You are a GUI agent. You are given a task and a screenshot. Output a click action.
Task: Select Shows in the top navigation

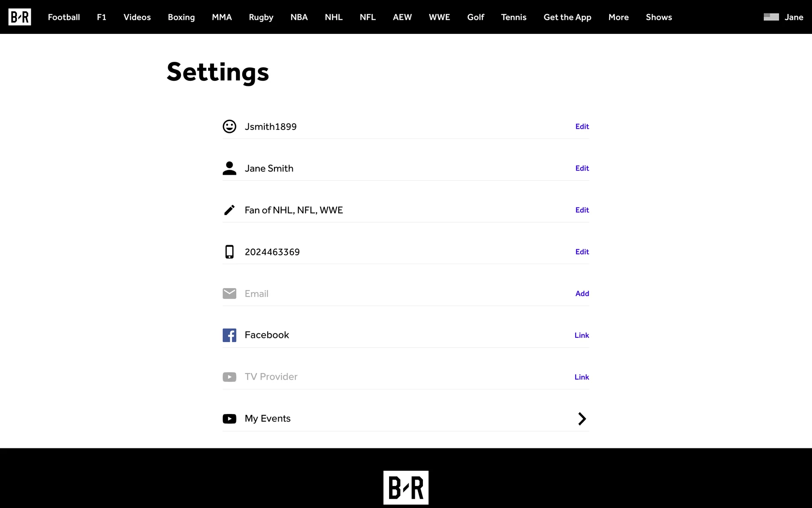point(658,17)
